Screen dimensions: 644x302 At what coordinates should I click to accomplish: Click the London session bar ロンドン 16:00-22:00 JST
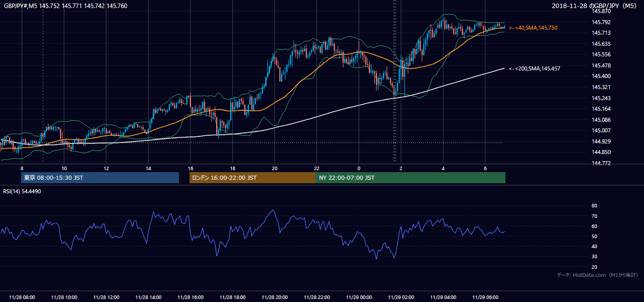click(x=252, y=178)
